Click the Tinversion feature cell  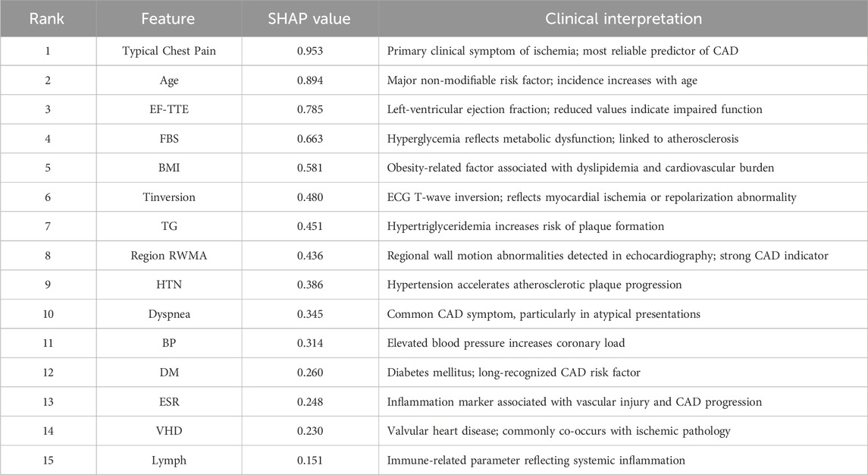pyautogui.click(x=171, y=197)
